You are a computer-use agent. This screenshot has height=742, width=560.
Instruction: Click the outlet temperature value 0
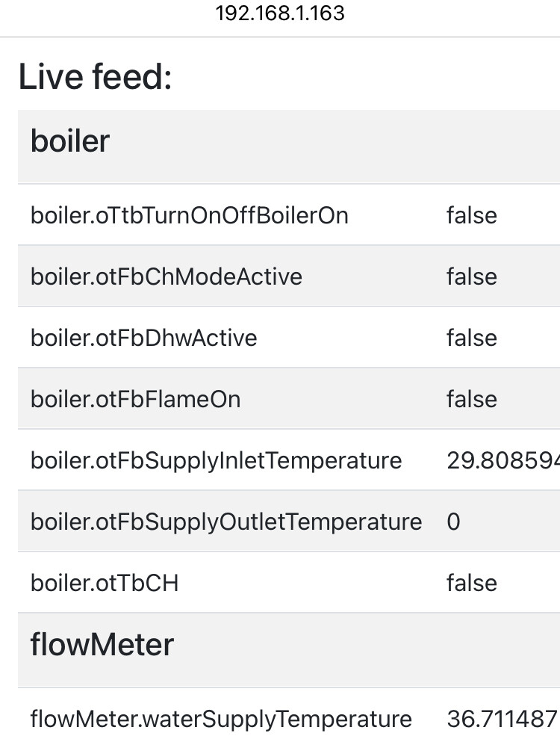(x=454, y=522)
